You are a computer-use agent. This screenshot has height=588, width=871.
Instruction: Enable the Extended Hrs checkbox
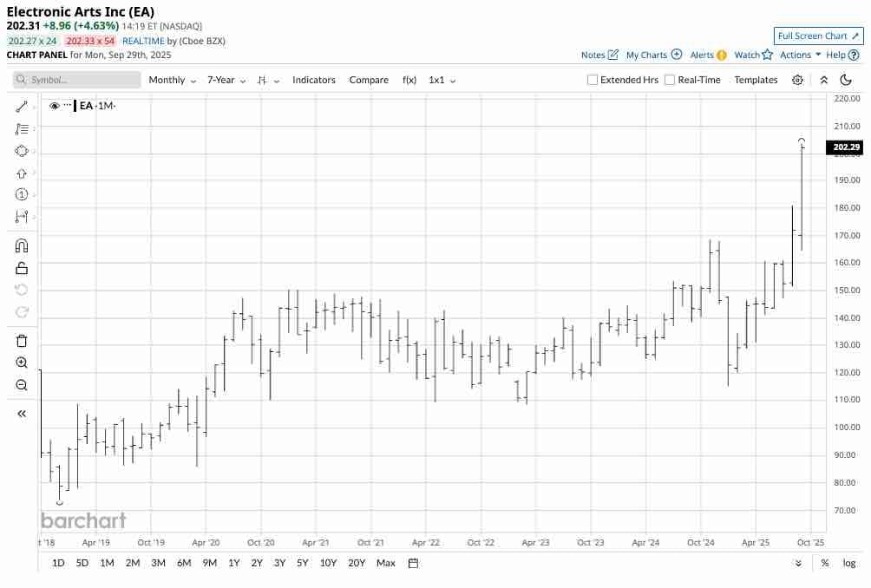[x=593, y=80]
